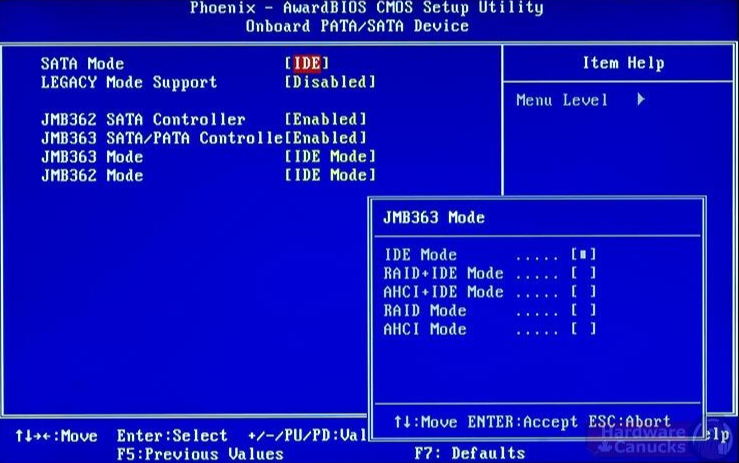Select the SATA Mode IDE value
This screenshot has height=463, width=739.
pyautogui.click(x=306, y=63)
